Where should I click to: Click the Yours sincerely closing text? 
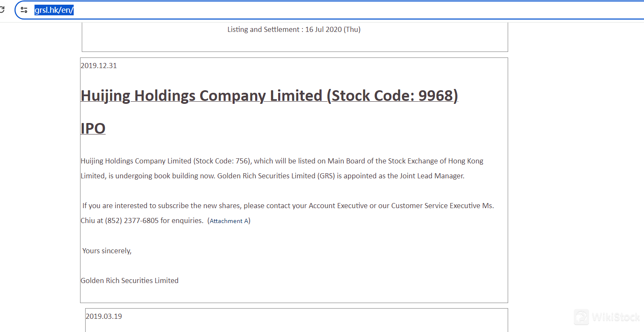coord(107,251)
